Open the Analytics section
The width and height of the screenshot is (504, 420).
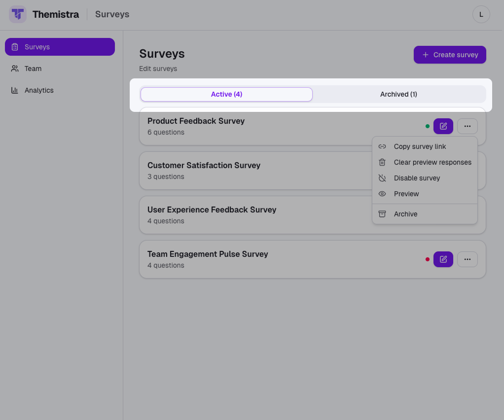(39, 90)
